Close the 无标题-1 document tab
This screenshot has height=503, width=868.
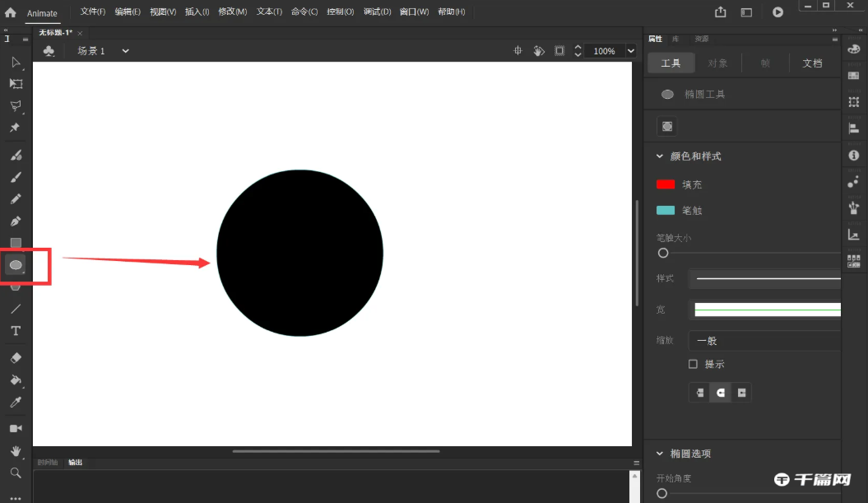[x=80, y=33]
